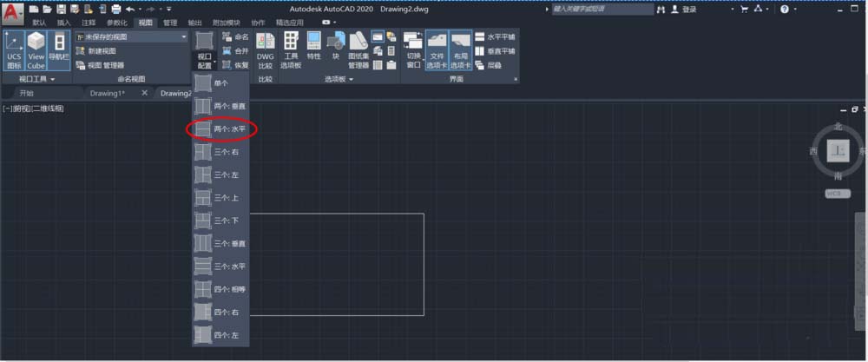Open the WCS coordinate system dropdown
Screen dimensions: 868x362
(838, 193)
